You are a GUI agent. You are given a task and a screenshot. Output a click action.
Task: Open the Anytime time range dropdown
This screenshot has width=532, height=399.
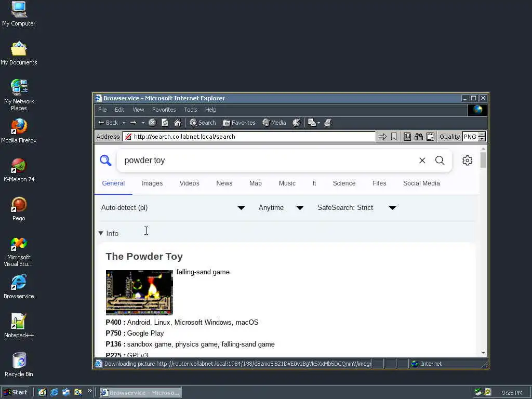click(281, 208)
